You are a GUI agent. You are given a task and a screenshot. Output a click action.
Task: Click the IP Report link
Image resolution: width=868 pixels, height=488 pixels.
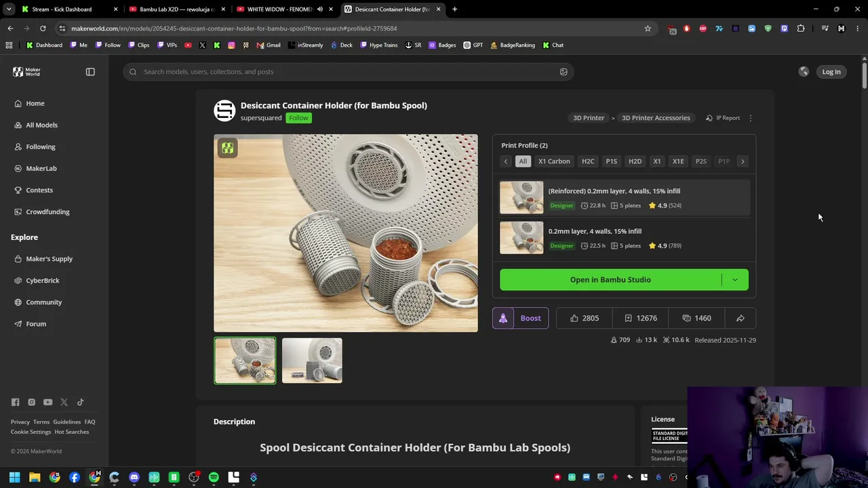tap(723, 118)
